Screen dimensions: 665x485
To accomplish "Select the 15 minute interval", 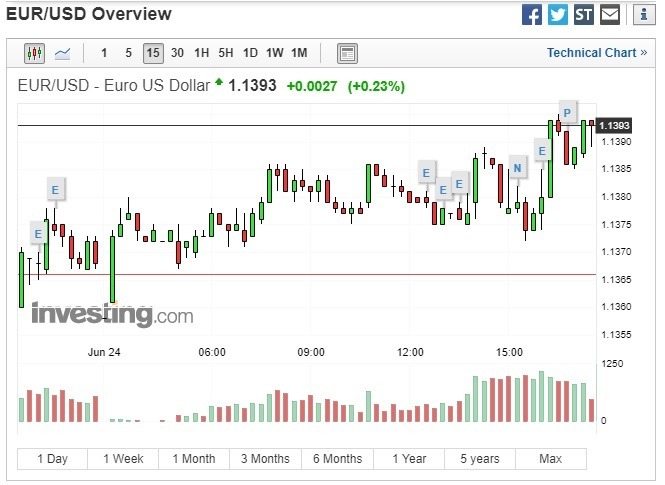I will (x=153, y=53).
